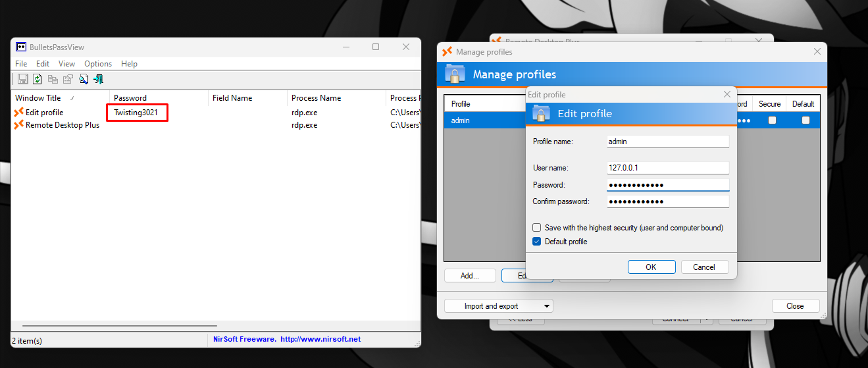Click the User name field showing 127.0.0.1
Image resolution: width=868 pixels, height=368 pixels.
(667, 168)
